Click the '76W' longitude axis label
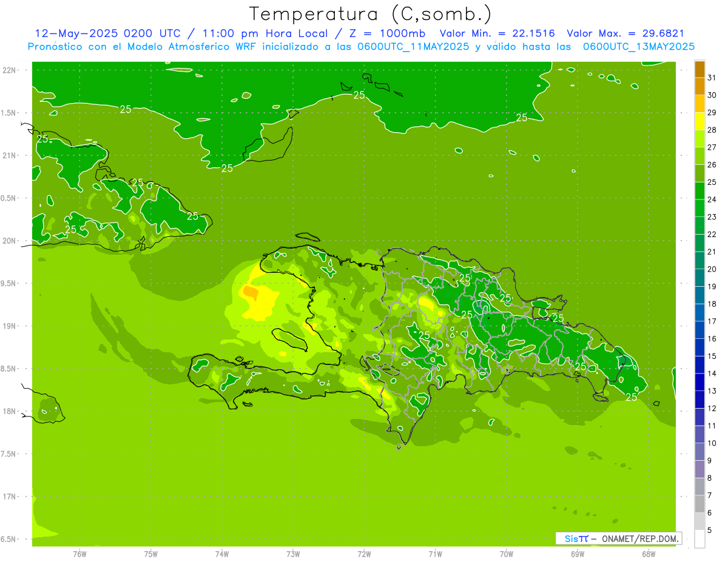 (x=79, y=554)
